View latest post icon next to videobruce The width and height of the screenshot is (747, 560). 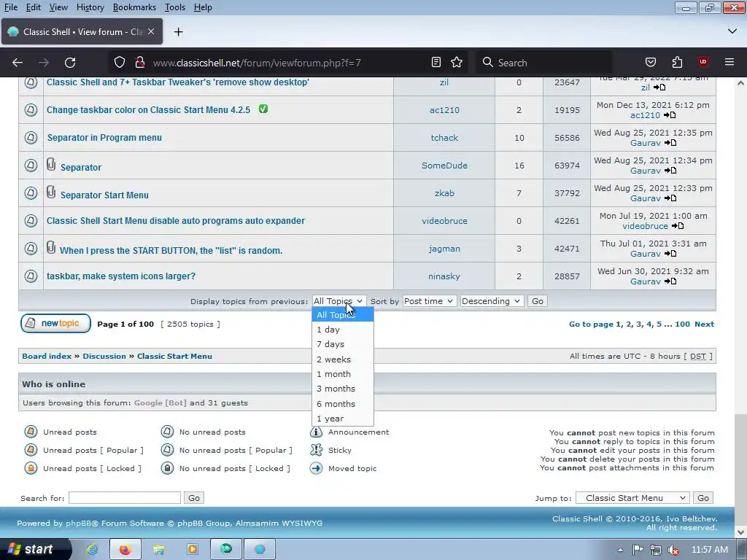coord(678,226)
